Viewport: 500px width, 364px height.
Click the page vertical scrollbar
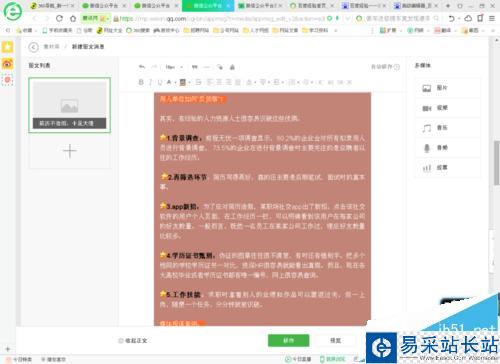[497, 163]
